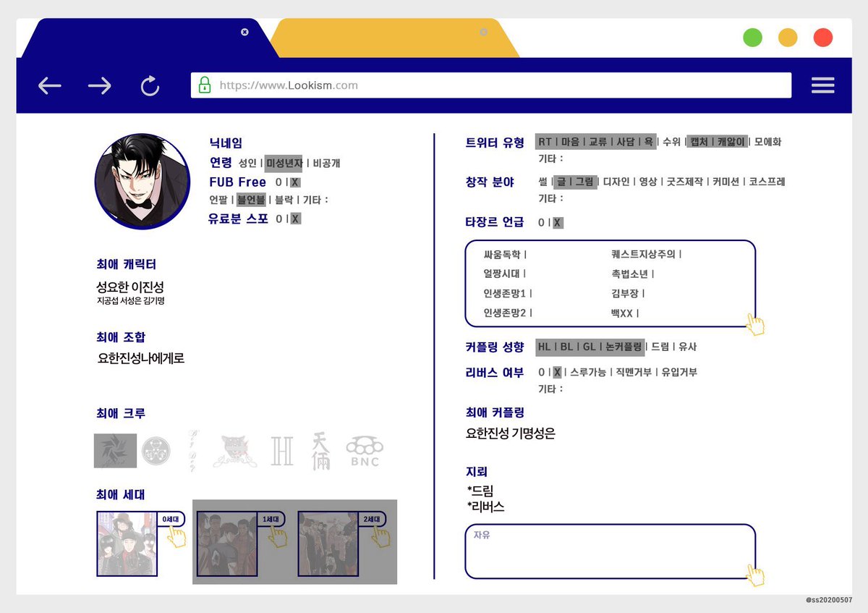Click the yellow circle window button
The image size is (868, 613).
point(788,38)
